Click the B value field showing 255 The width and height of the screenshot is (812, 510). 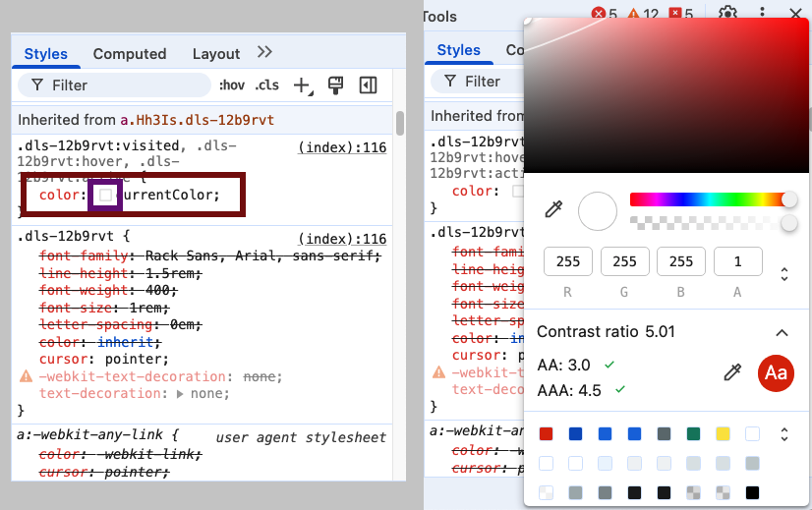[x=680, y=261]
